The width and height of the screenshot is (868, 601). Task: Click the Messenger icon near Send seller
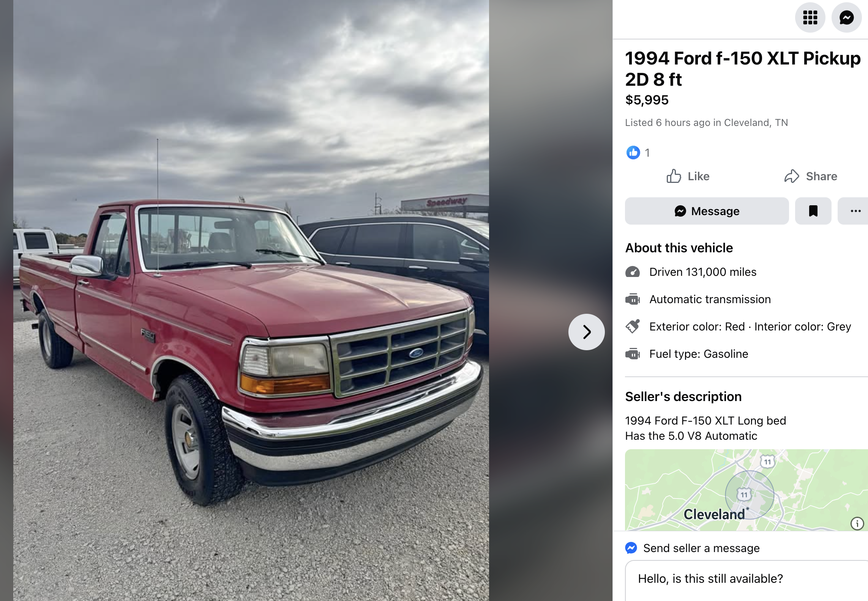point(631,548)
